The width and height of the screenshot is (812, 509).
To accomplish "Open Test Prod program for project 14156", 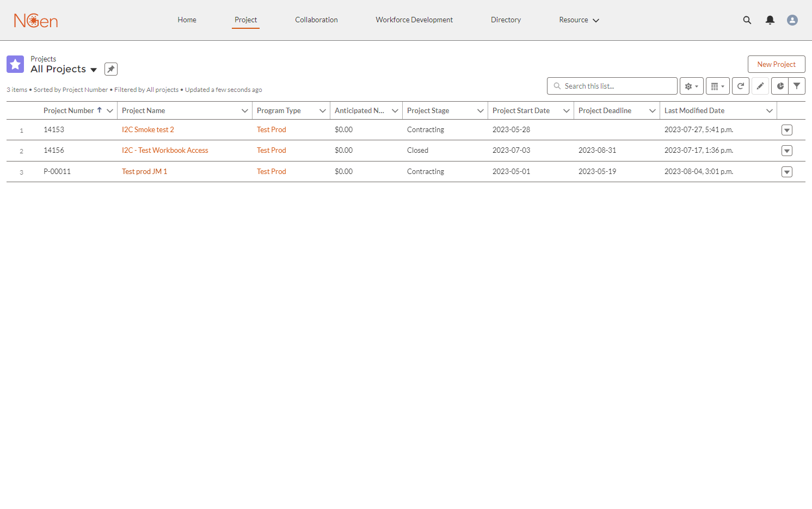I will pos(272,151).
